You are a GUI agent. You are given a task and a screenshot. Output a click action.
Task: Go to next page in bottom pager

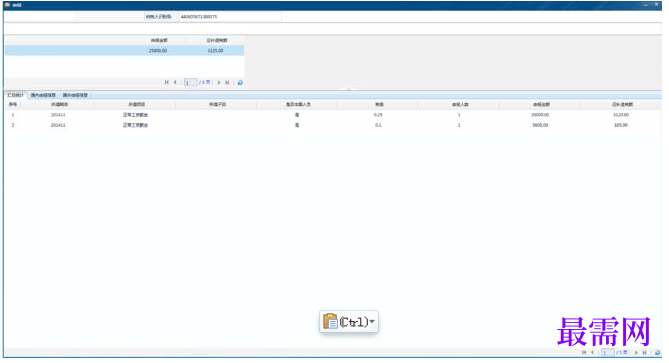(636, 352)
